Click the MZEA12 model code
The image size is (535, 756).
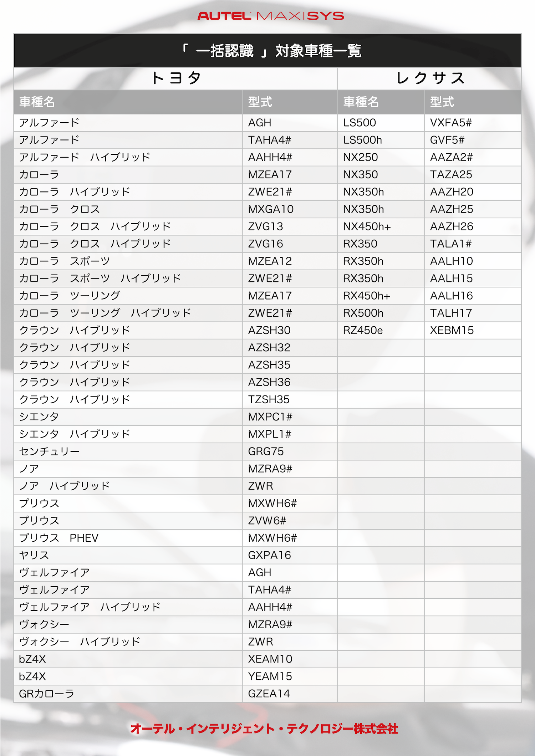(x=270, y=261)
